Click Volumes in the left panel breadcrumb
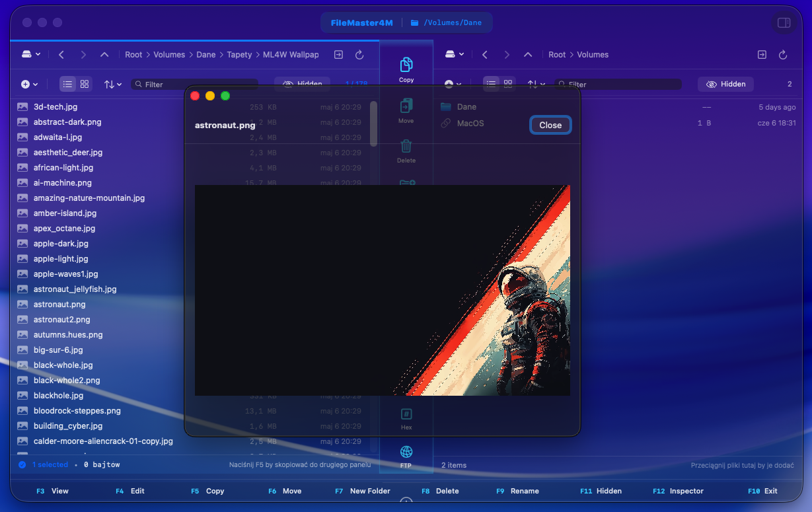 (x=169, y=55)
